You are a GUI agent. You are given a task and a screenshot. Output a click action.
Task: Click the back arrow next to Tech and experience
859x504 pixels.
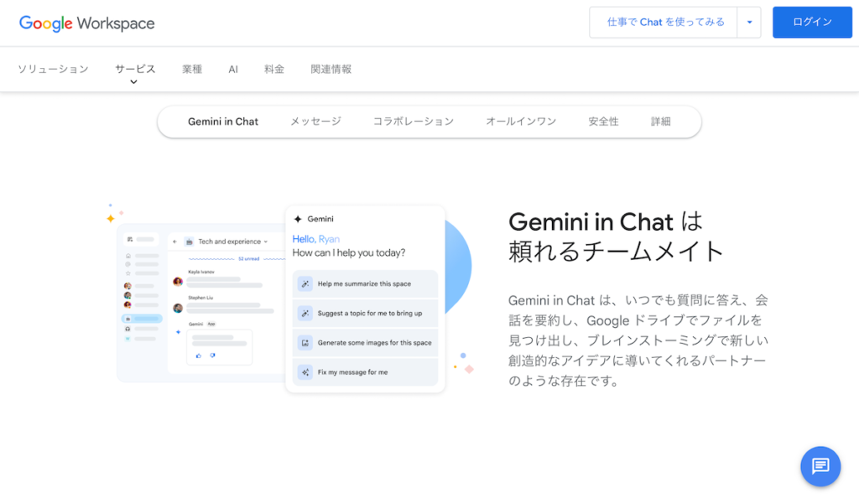174,242
